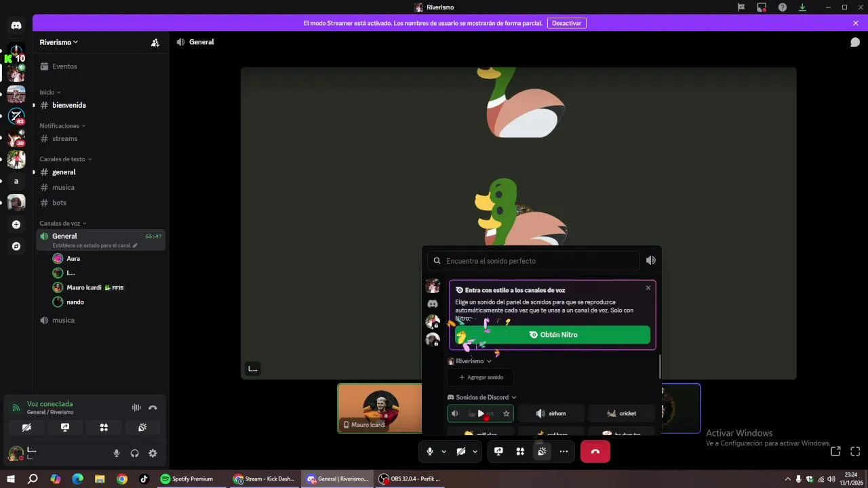Image resolution: width=868 pixels, height=488 pixels.
Task: Collapse Riverismo section in soundboard
Action: click(x=469, y=361)
